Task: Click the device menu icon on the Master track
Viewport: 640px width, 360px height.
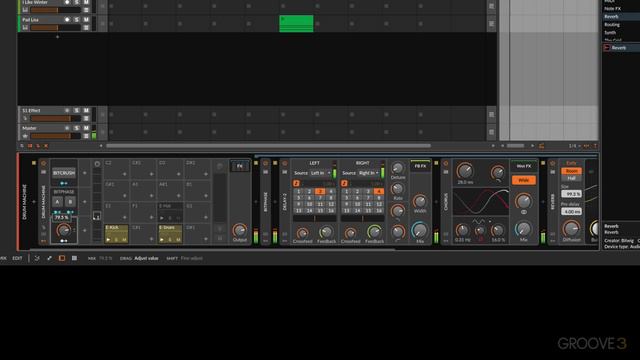Action: click(86, 136)
